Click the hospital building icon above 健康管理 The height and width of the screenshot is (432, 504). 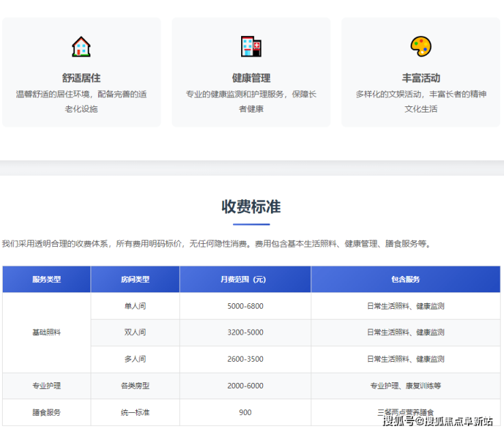(x=251, y=46)
